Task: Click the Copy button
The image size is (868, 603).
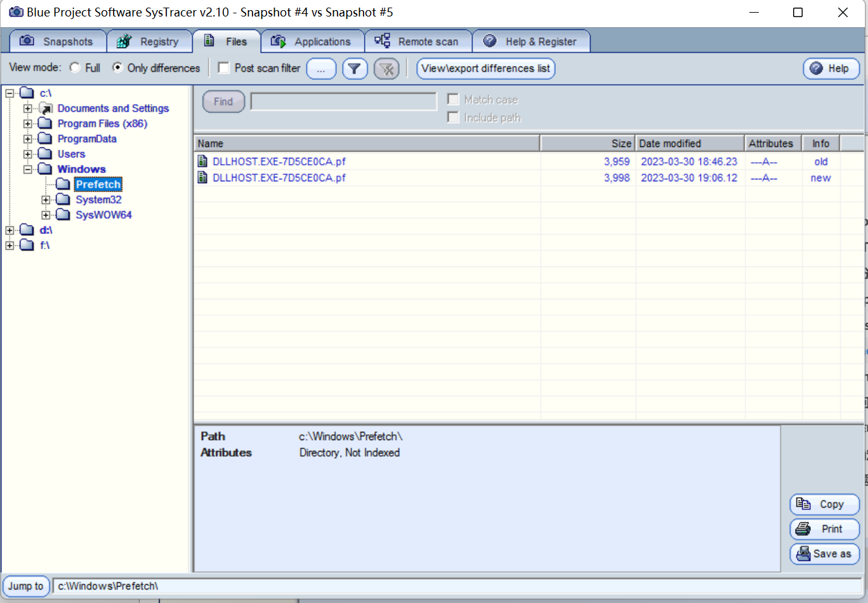Action: click(x=825, y=505)
